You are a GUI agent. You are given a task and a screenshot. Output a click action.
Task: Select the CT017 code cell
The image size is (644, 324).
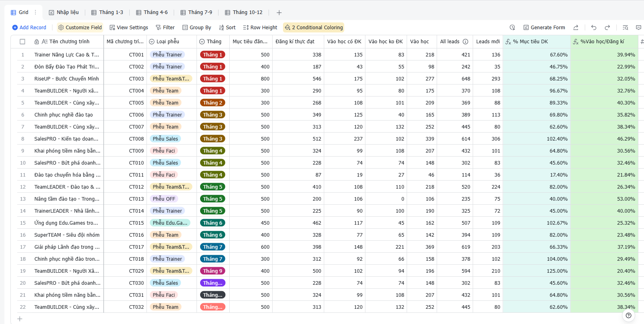pyautogui.click(x=125, y=247)
